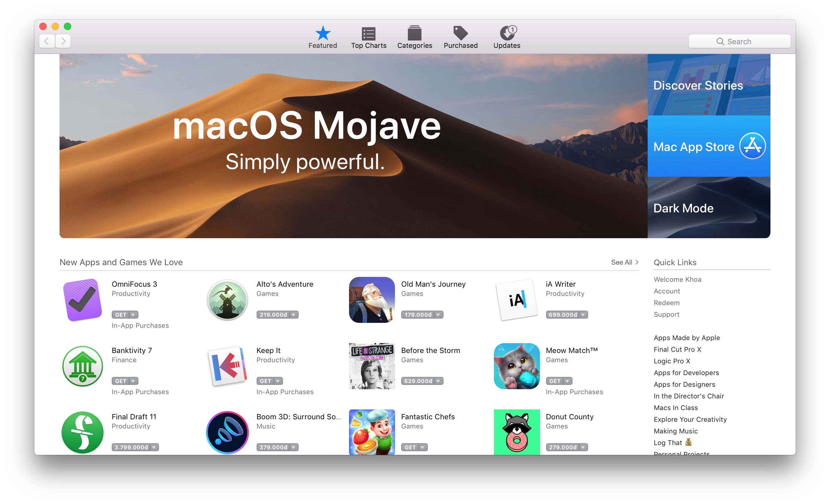
Task: Open the Featured tab star icon
Action: click(x=322, y=33)
